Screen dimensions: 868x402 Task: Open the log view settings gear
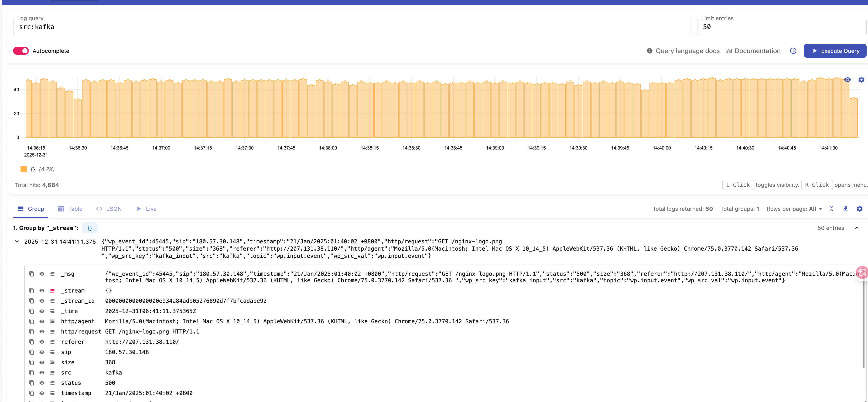point(859,209)
